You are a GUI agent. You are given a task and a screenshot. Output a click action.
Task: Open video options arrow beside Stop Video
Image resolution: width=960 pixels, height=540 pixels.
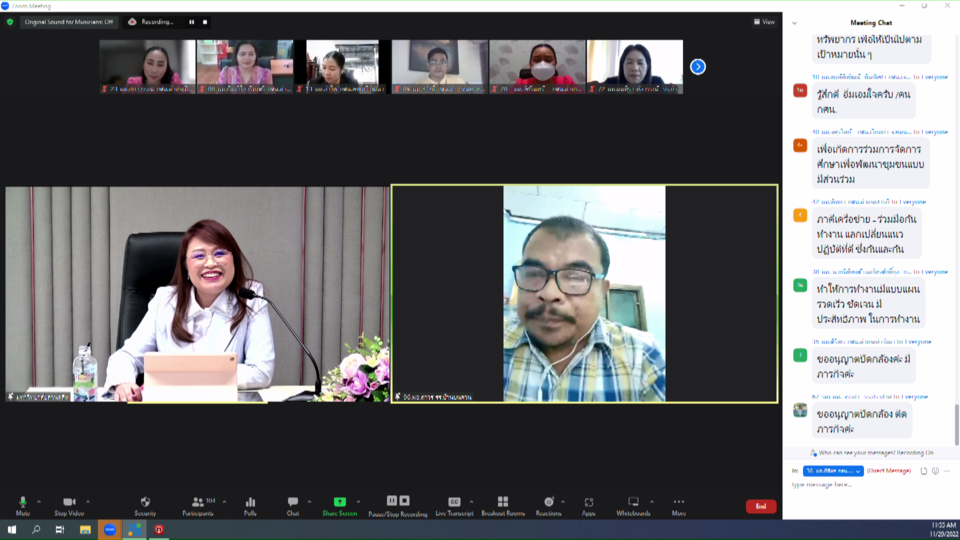coord(88,502)
